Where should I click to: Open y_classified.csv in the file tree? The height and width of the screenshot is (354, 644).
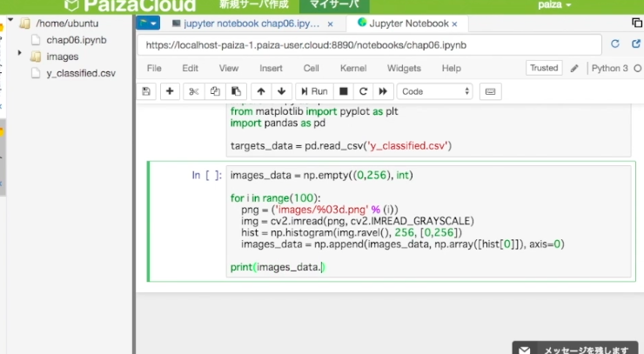pyautogui.click(x=81, y=74)
